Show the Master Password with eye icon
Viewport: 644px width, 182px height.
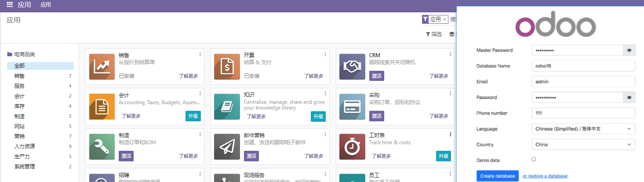click(x=629, y=50)
